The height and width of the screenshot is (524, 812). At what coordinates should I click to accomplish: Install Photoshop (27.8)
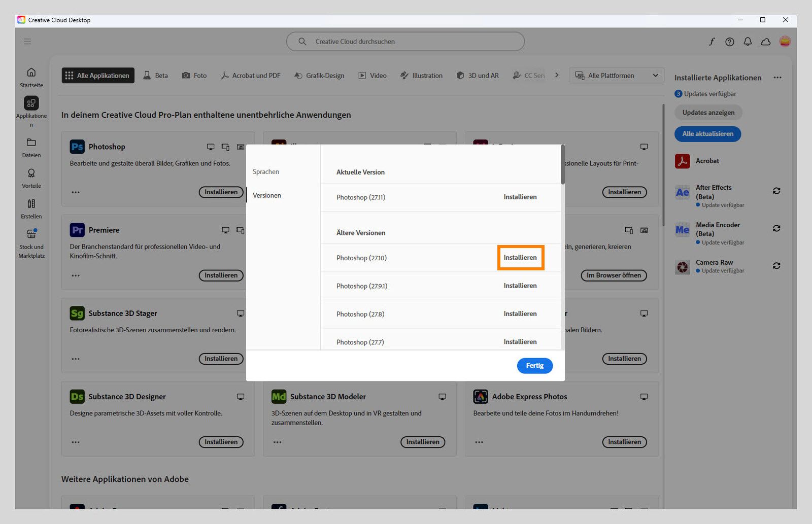[x=520, y=314]
